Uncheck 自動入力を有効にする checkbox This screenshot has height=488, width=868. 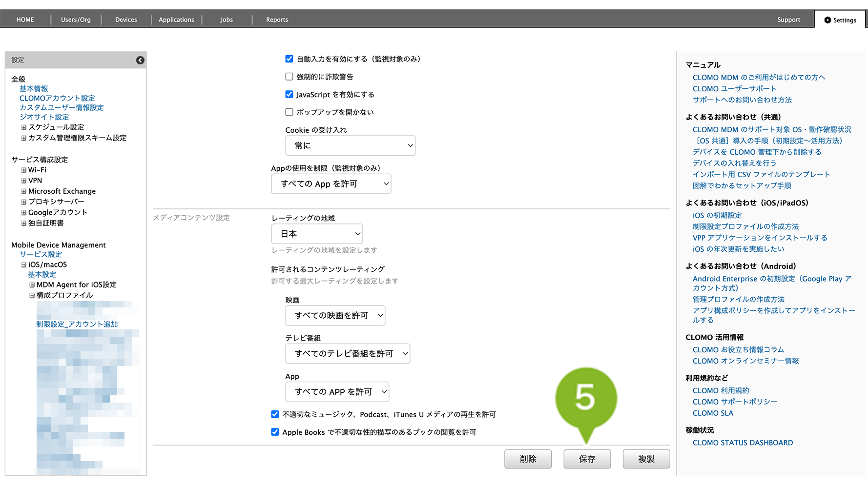point(289,59)
